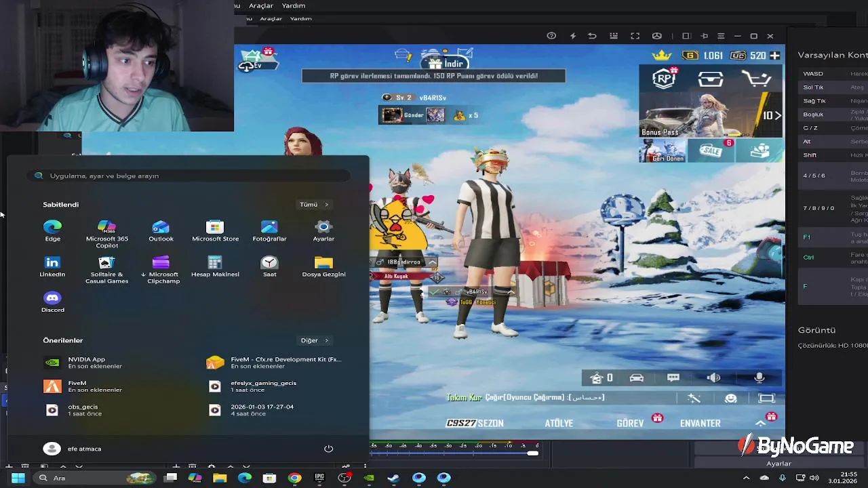Open the emote smiley icon
Image resolution: width=868 pixels, height=488 pixels.
(730, 399)
